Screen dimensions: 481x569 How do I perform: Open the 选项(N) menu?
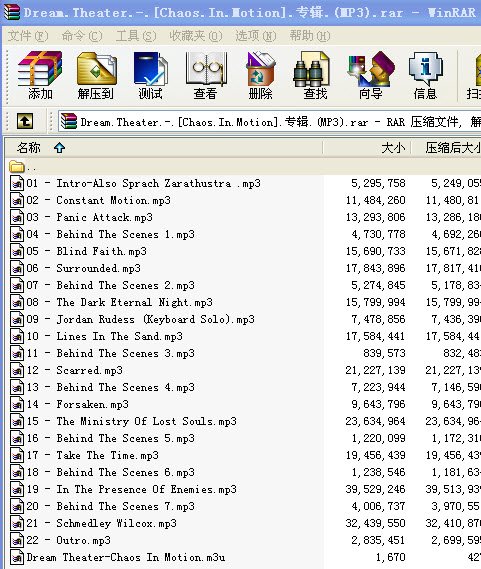point(256,36)
